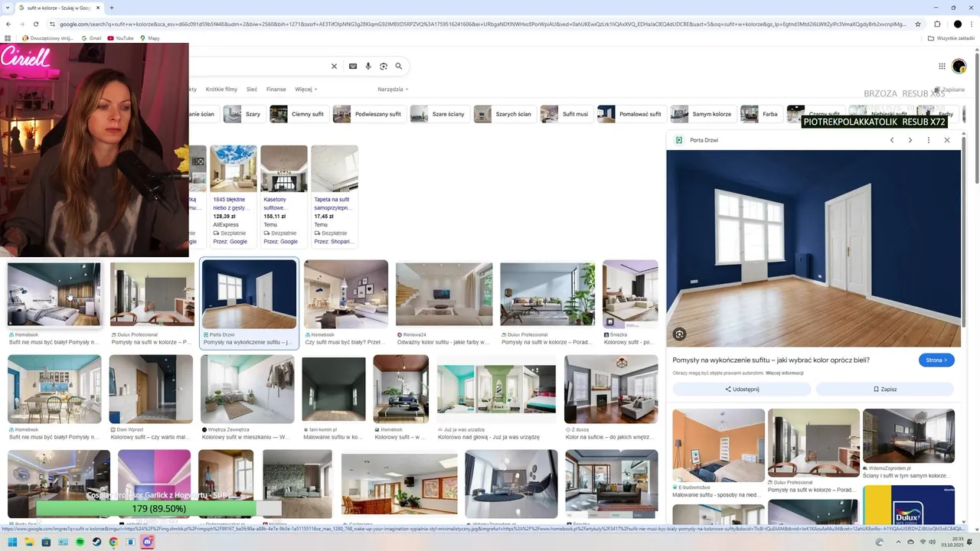The image size is (980, 551).
Task: Open a new browser tab
Action: (x=112, y=8)
